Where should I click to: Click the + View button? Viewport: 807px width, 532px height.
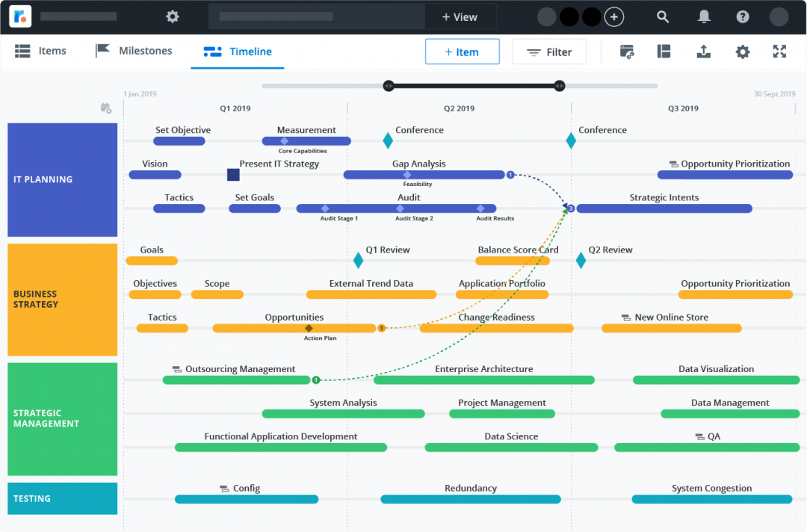pos(460,17)
